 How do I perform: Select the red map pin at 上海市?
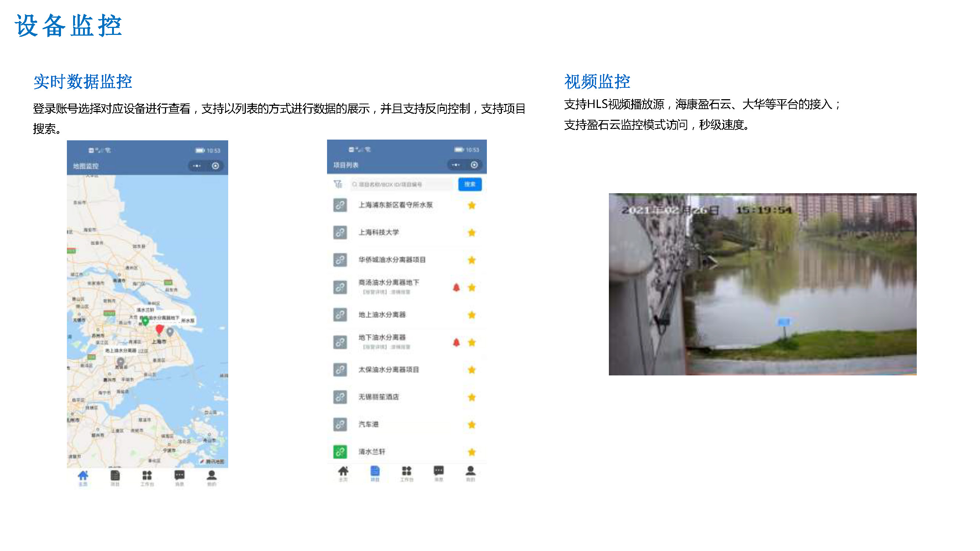tap(160, 329)
